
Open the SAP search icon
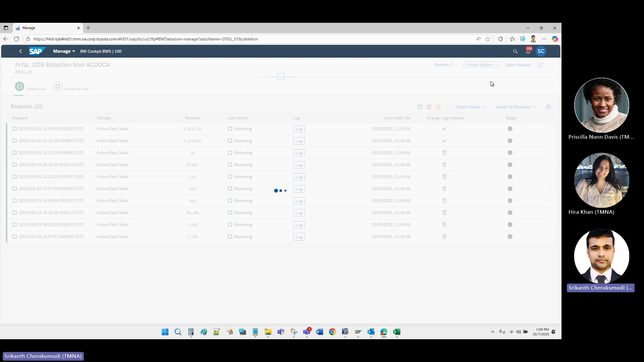[515, 51]
